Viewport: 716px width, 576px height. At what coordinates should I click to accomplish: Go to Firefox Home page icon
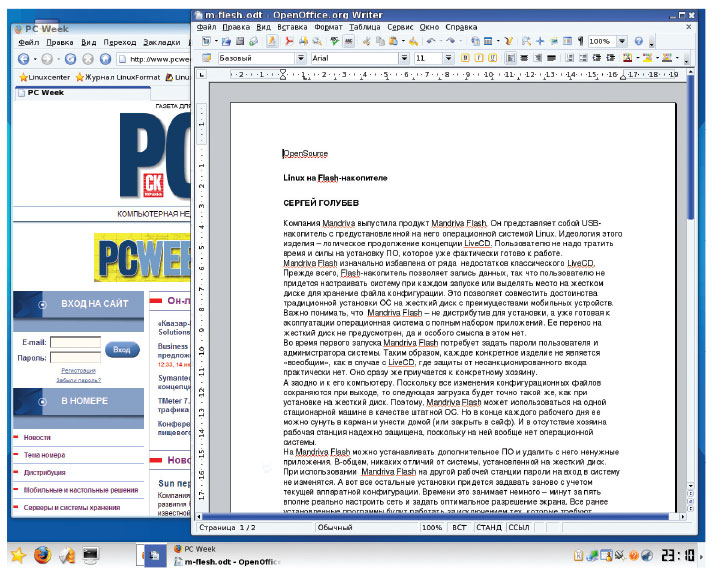tap(105, 60)
